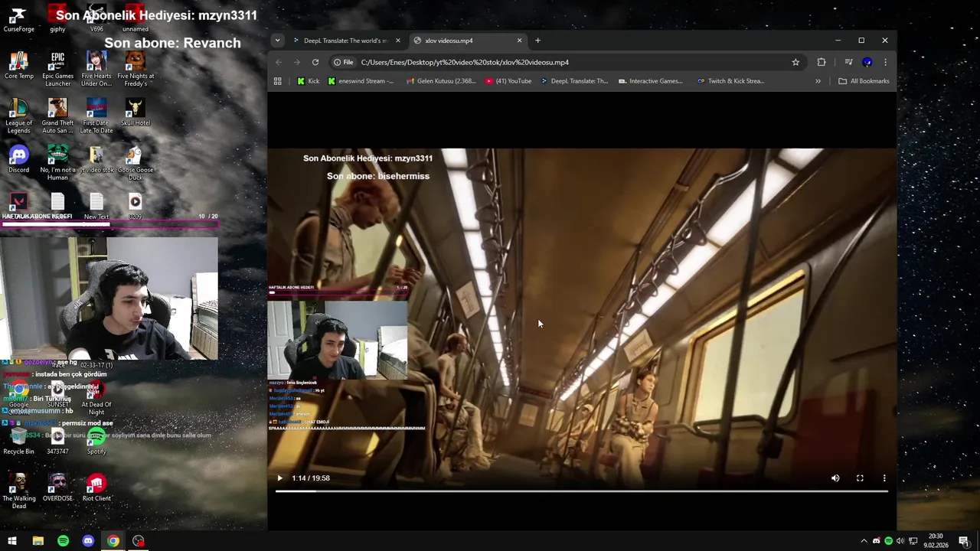Play the xlov videosu video
Image resolution: width=980 pixels, height=551 pixels.
coord(279,478)
